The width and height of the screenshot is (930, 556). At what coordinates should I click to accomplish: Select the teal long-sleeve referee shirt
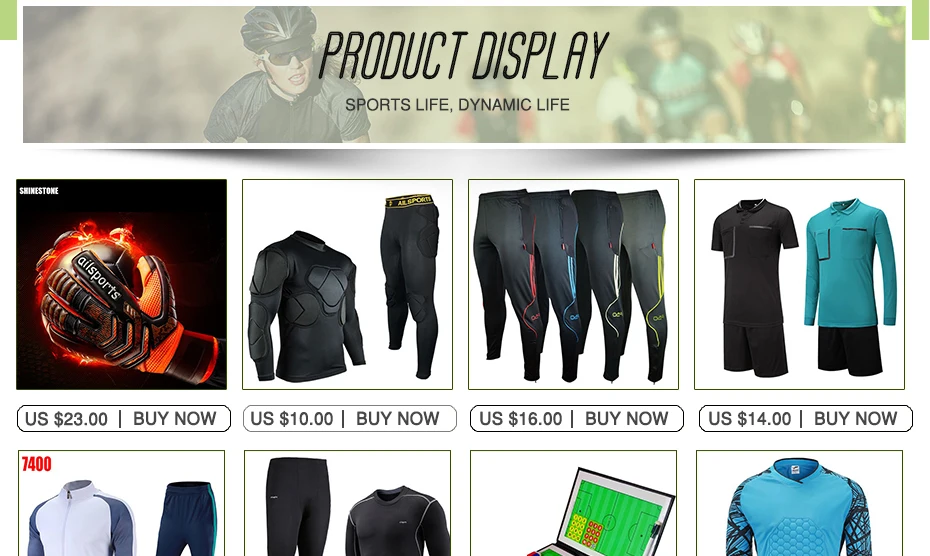point(851,262)
